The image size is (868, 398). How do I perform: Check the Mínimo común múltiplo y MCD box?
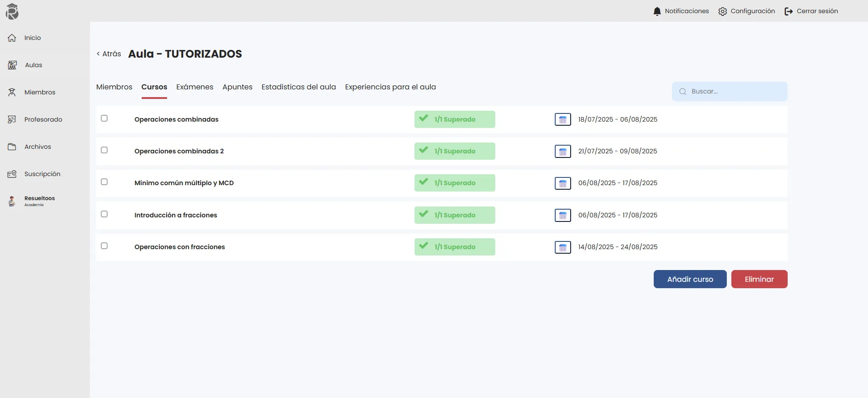(x=104, y=182)
